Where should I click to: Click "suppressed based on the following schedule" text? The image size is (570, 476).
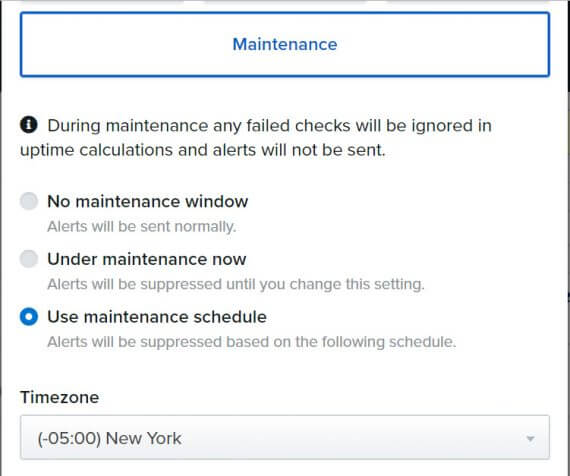298,342
